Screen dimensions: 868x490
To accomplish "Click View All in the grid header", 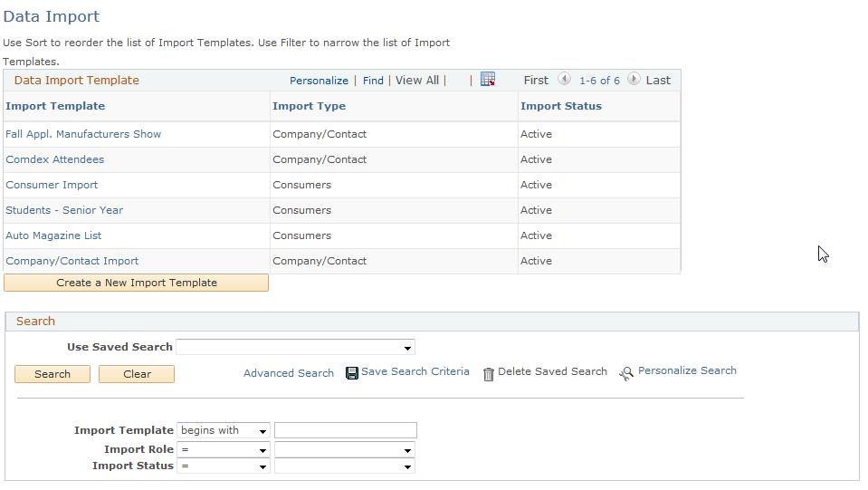I will point(417,81).
